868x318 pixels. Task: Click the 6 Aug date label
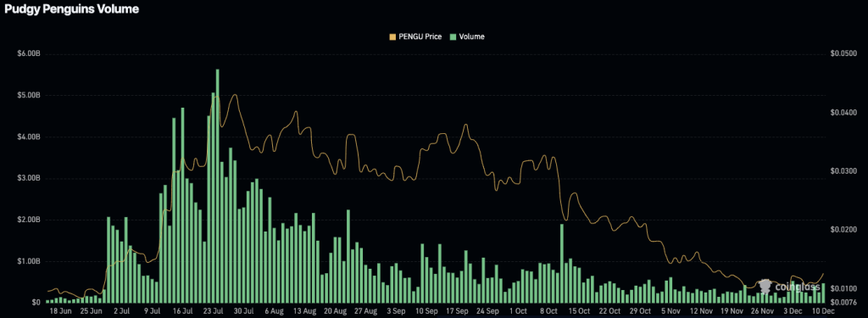pos(274,311)
